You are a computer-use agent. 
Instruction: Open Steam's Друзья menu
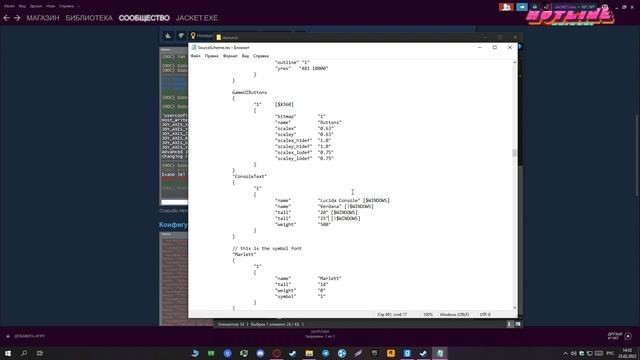[36, 6]
